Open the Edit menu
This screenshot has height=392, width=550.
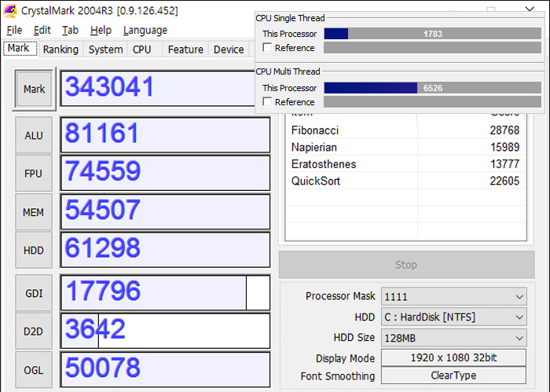point(42,30)
